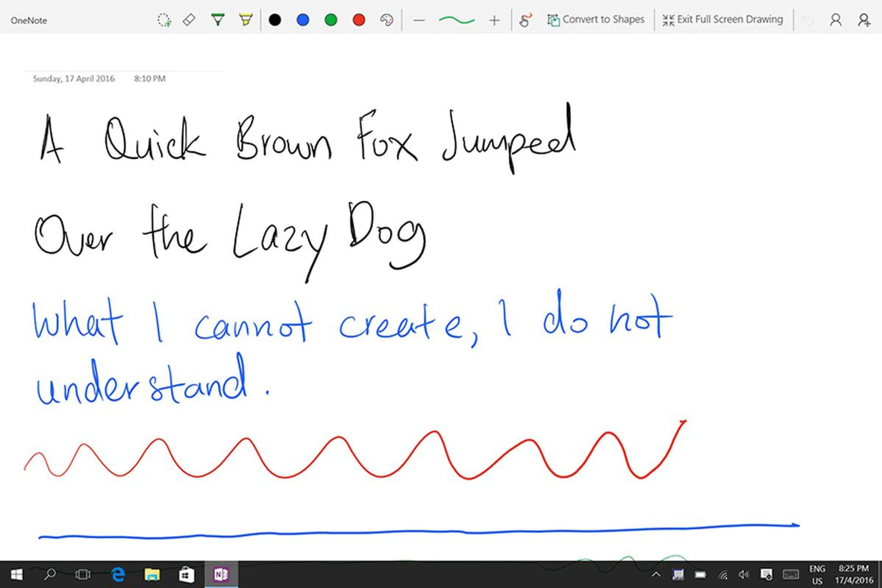
Task: Expand hidden system tray icons chevron
Action: (656, 574)
